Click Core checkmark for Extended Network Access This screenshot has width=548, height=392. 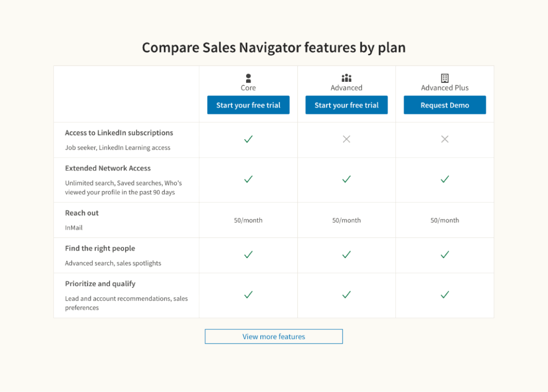pos(248,180)
